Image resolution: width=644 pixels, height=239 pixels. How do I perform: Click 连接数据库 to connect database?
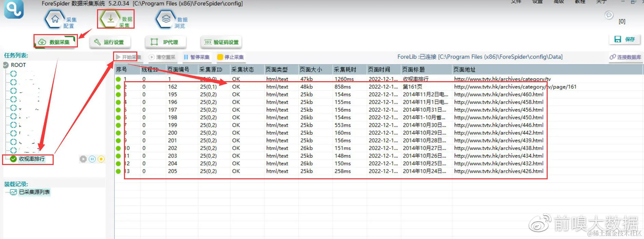pos(625,57)
